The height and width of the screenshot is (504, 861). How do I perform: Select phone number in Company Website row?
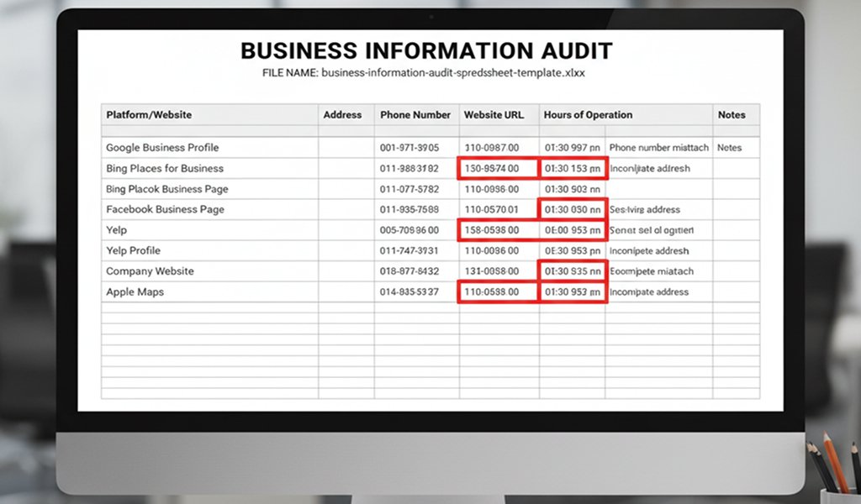(417, 271)
